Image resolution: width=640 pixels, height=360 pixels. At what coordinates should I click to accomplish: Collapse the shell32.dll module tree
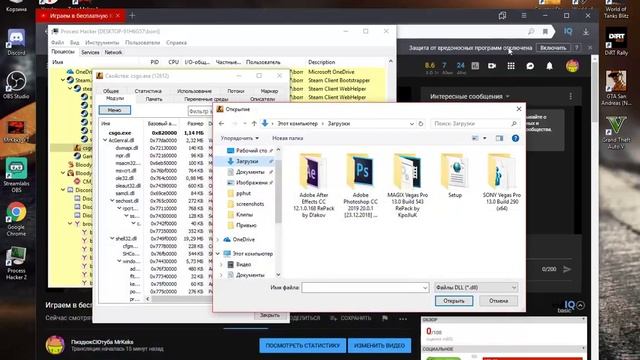point(112,238)
